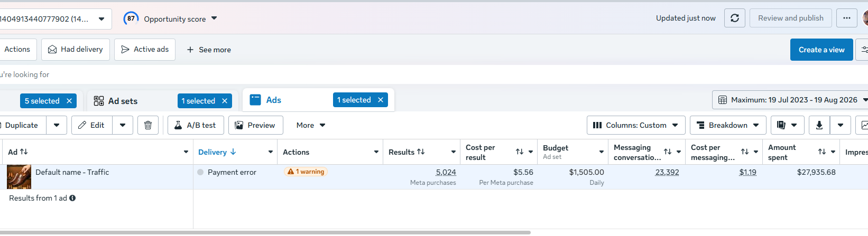Clear the 1 selected Ads filter
This screenshot has width=868, height=236.
[x=380, y=100]
